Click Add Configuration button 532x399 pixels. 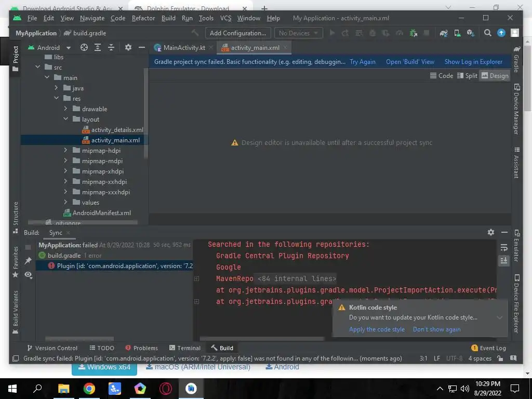[x=238, y=33]
